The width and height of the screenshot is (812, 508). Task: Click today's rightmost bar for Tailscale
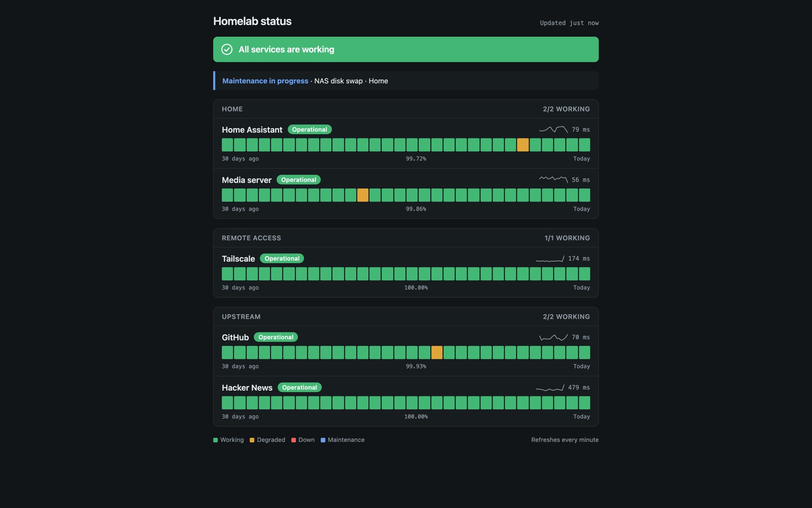click(x=585, y=274)
